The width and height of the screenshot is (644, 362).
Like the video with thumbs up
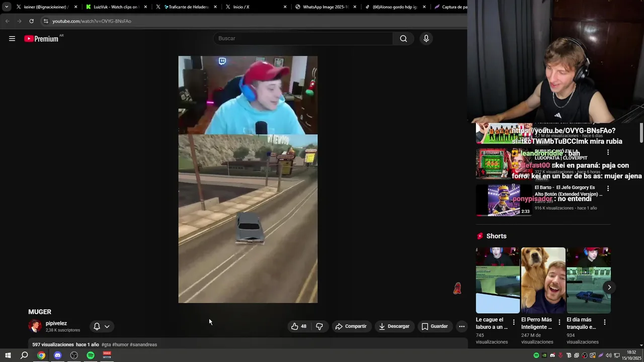pyautogui.click(x=298, y=326)
